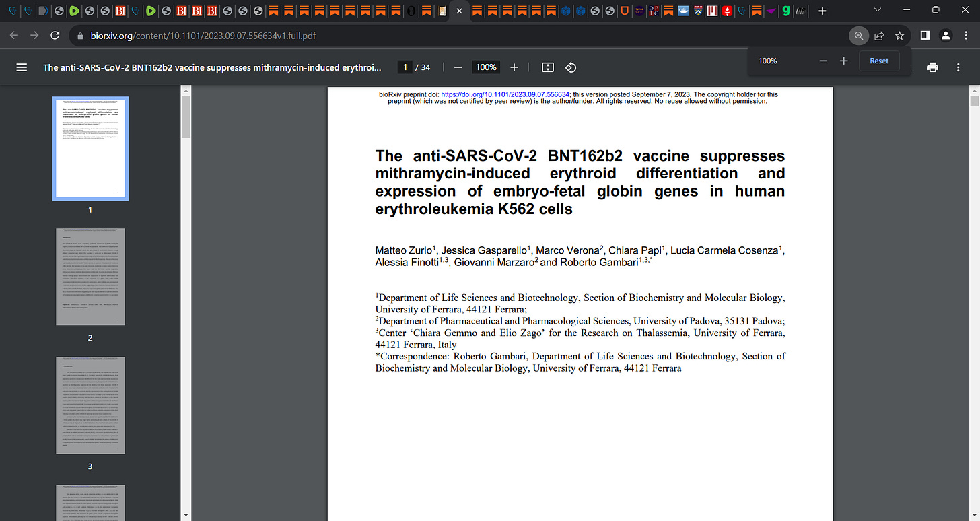Click the 100% label in zoom popup
Image resolution: width=980 pixels, height=521 pixels.
pyautogui.click(x=768, y=61)
